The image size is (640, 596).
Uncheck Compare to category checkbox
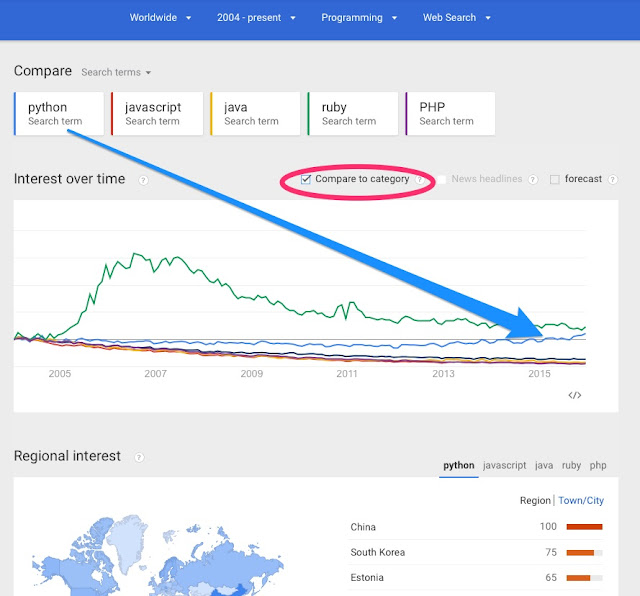click(306, 179)
